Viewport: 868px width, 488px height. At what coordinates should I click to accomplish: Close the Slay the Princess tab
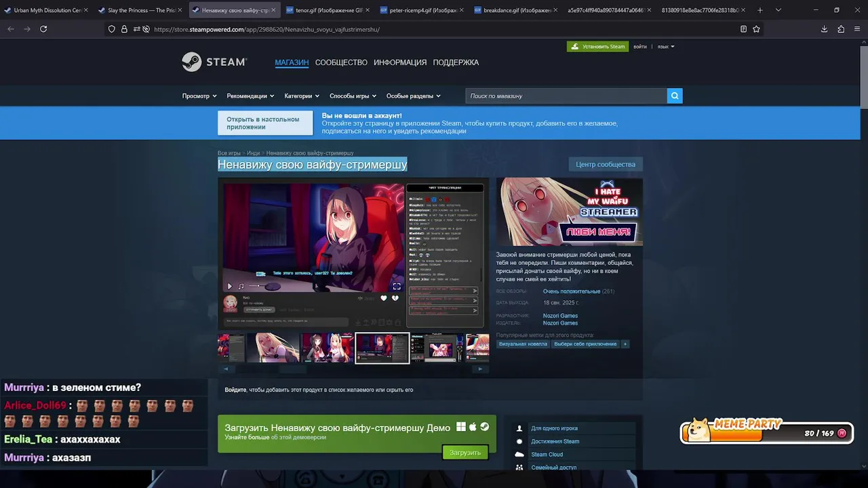coord(180,10)
